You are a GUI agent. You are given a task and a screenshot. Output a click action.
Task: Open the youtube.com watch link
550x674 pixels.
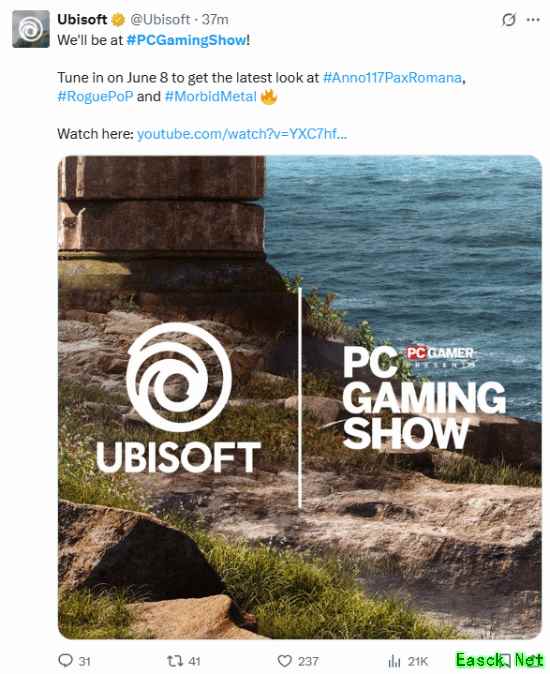pos(242,134)
